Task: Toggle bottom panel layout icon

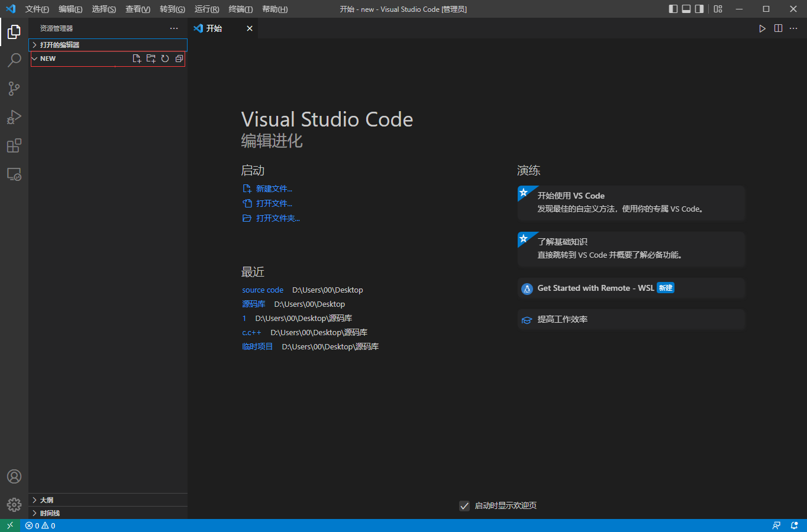Action: point(686,9)
